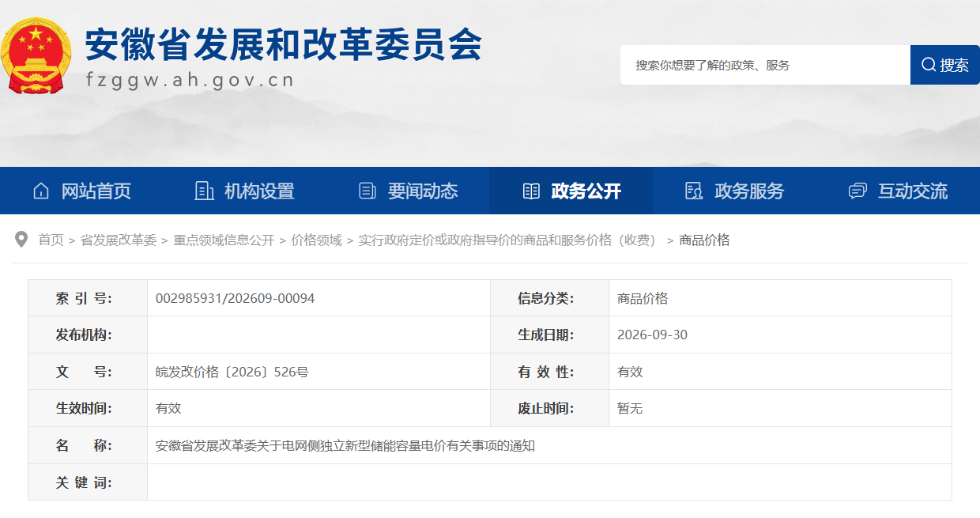The height and width of the screenshot is (518, 980).
Task: Select the 政务公开 nav tab
Action: coord(571,191)
